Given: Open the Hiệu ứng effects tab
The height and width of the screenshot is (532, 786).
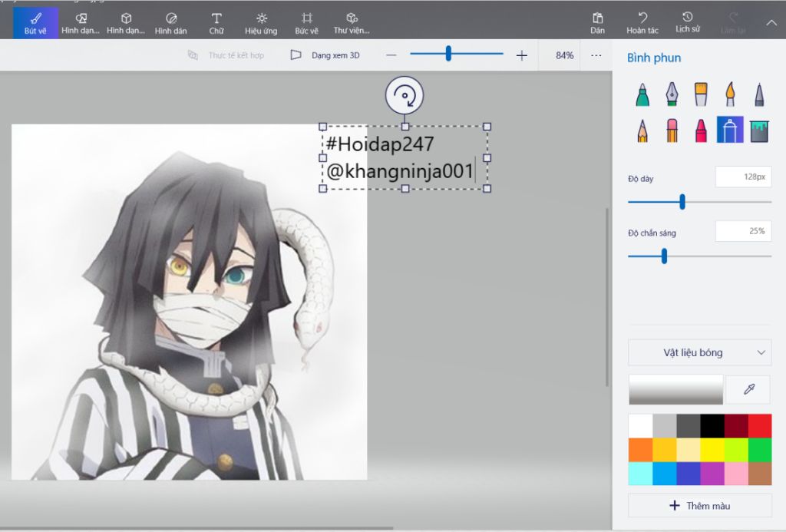Looking at the screenshot, I should pyautogui.click(x=261, y=23).
